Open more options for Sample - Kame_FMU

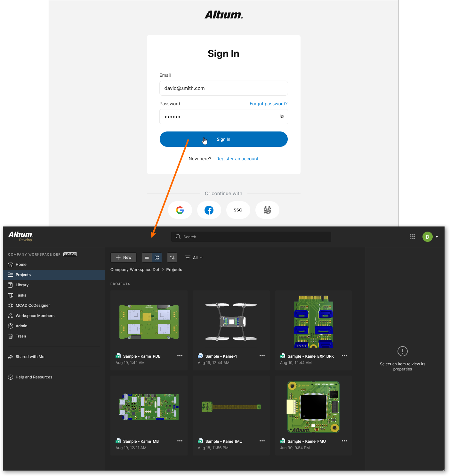click(x=344, y=441)
